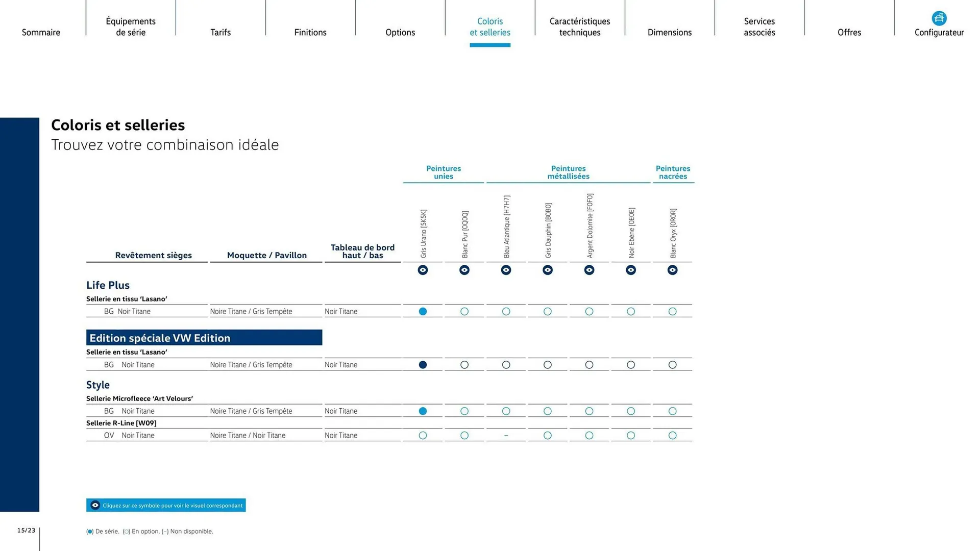Screen dimensions: 980x551
Task: Click eye icon under Bleu Atlantique column
Action: tap(506, 270)
